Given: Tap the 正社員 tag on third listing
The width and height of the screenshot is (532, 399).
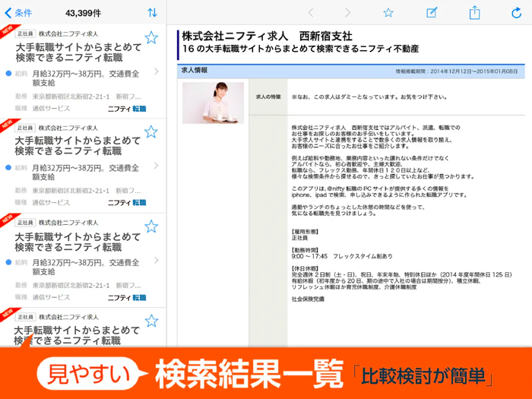Looking at the screenshot, I should [x=25, y=223].
